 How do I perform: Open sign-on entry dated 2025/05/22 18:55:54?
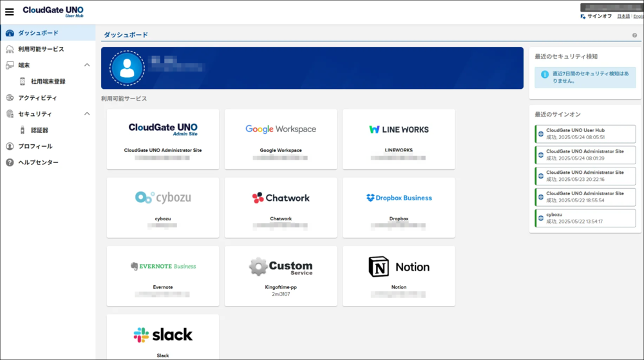[x=585, y=197]
